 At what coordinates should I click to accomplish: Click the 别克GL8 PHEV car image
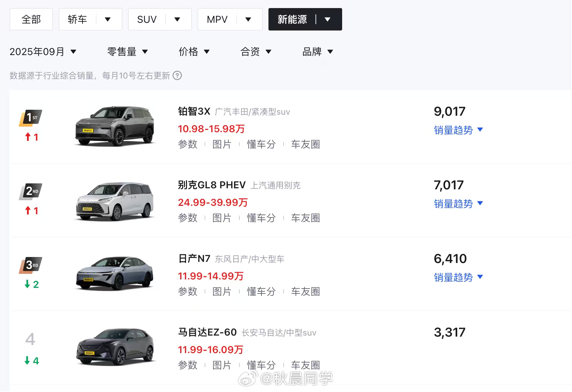tap(115, 201)
